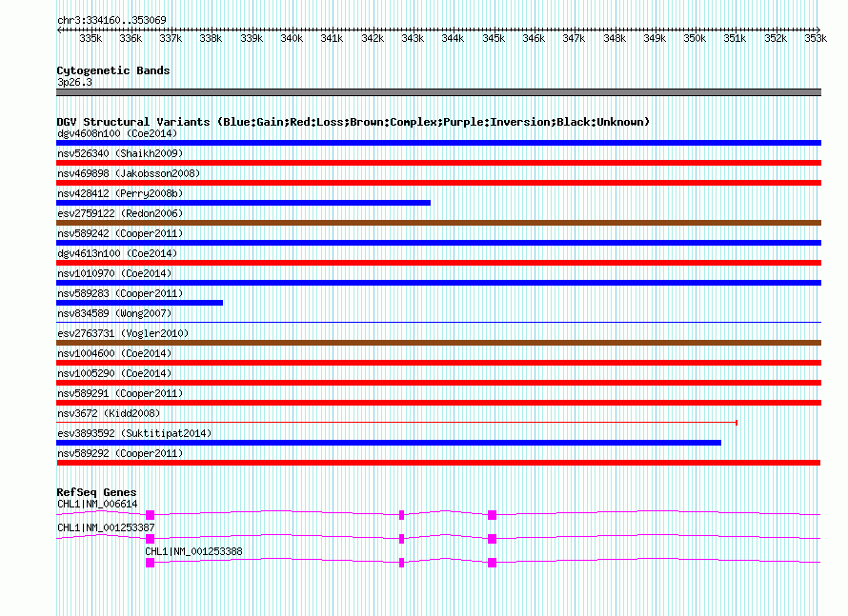
Task: Click the 338k ruler coordinate
Action: tap(211, 38)
